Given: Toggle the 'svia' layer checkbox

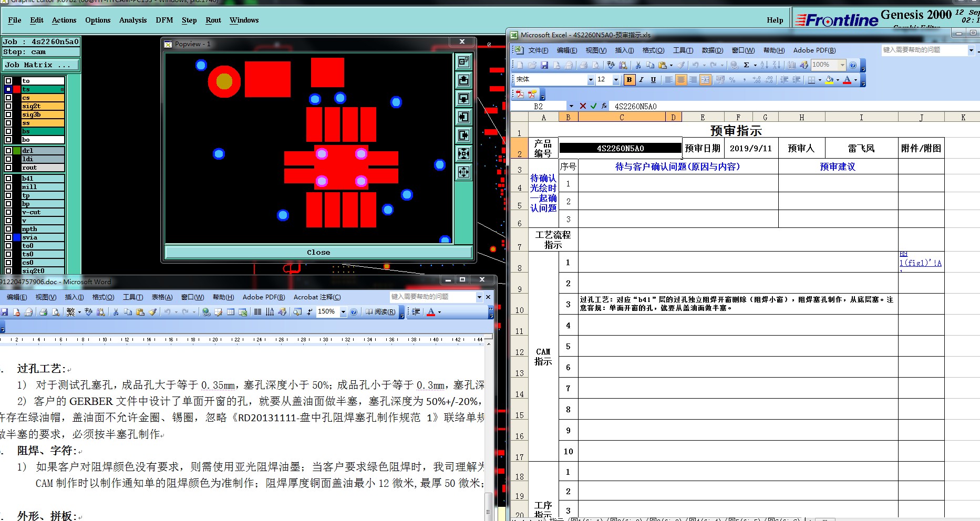Looking at the screenshot, I should (8, 237).
